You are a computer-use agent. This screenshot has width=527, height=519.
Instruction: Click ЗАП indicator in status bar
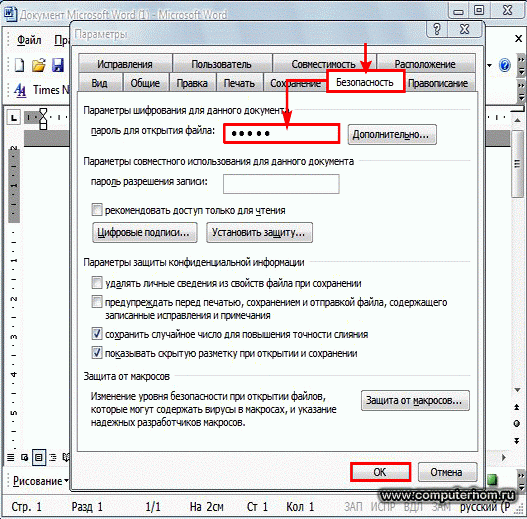353,507
